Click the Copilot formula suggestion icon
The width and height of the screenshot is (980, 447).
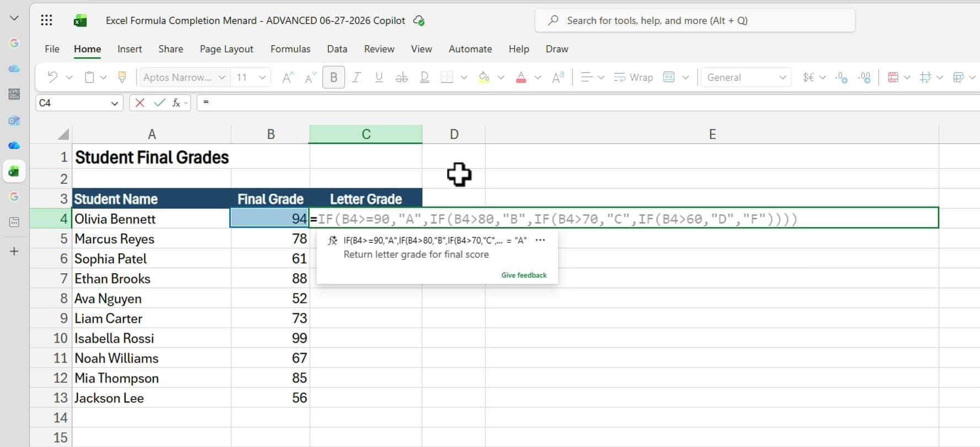coord(333,240)
